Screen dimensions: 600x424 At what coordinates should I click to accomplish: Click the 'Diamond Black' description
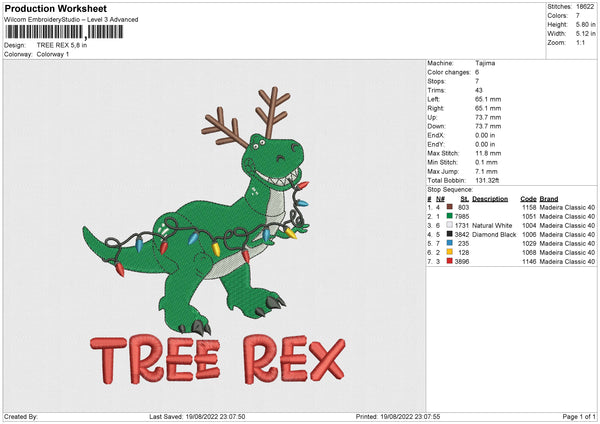point(494,235)
